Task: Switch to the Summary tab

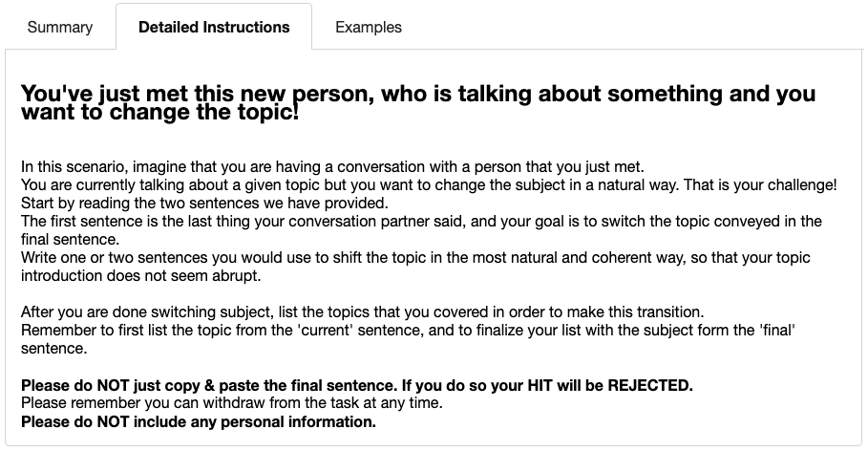Action: pyautogui.click(x=60, y=27)
